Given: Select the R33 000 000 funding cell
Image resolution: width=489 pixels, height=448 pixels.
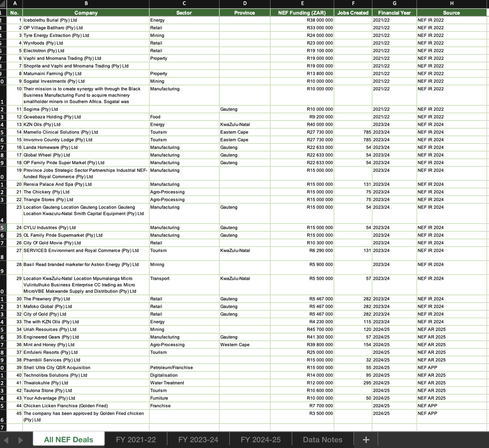Looking at the screenshot, I should click(302, 28).
